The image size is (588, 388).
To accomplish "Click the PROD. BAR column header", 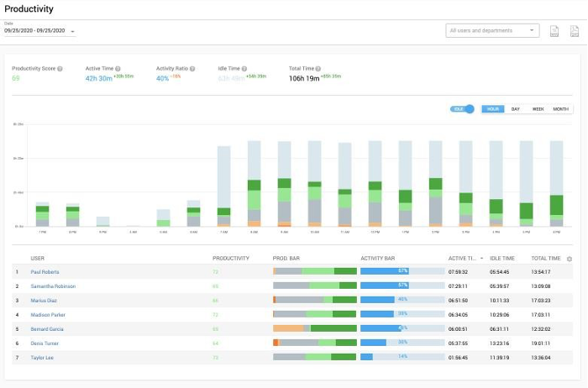I will tap(286, 259).
